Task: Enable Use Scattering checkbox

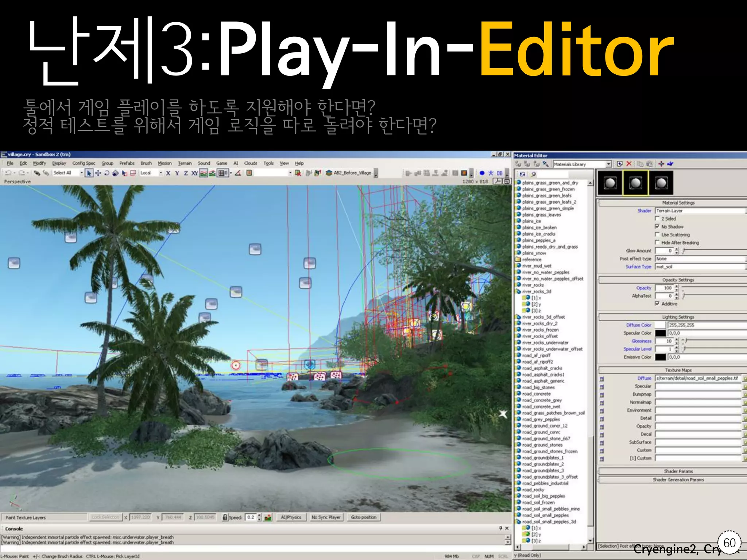Action: click(657, 234)
